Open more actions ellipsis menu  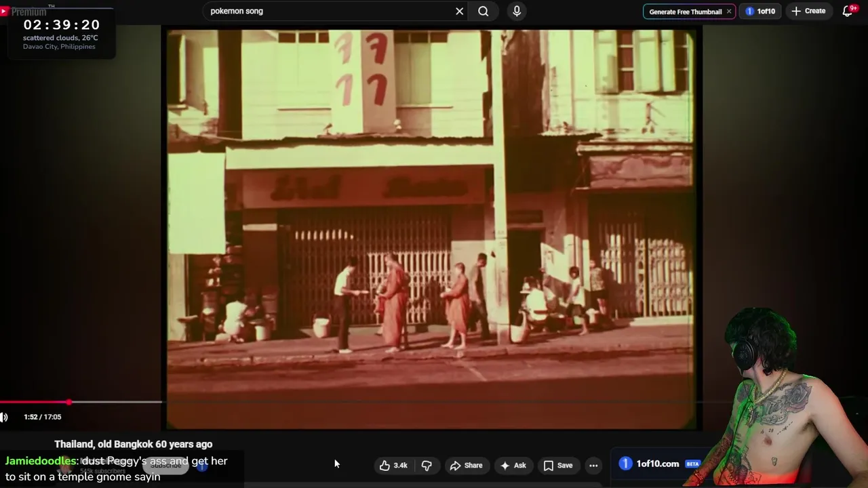tap(593, 465)
